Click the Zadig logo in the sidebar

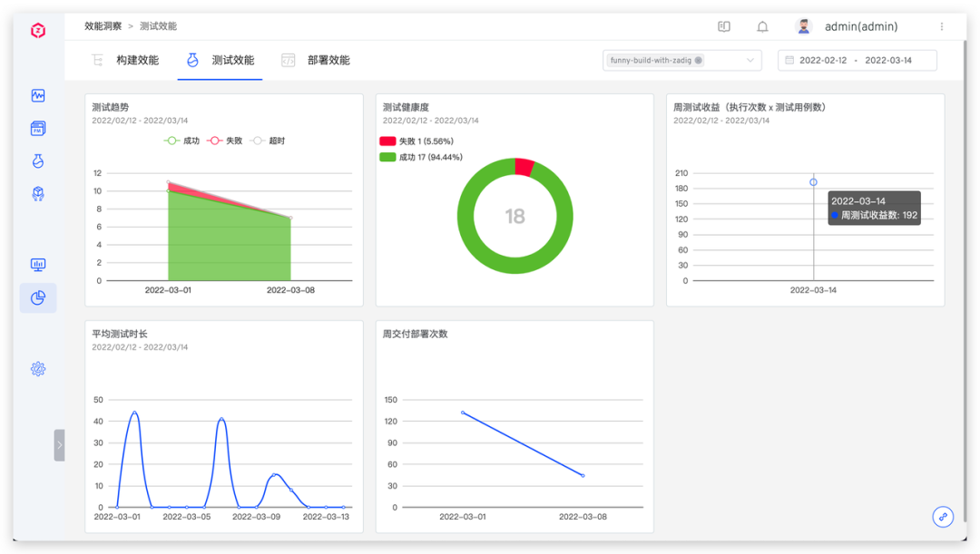(x=38, y=30)
